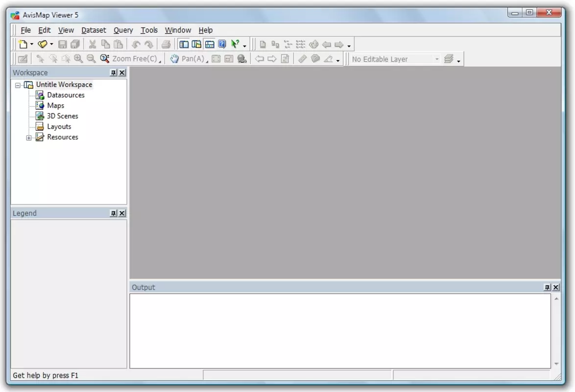Click the Zoom Out magnifier
Screen dimensions: 575x392
91,59
